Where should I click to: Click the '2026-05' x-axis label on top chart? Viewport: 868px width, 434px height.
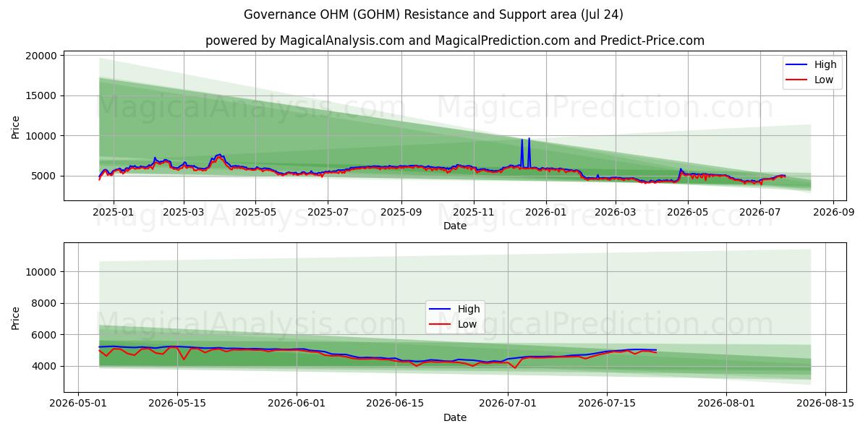pos(688,213)
